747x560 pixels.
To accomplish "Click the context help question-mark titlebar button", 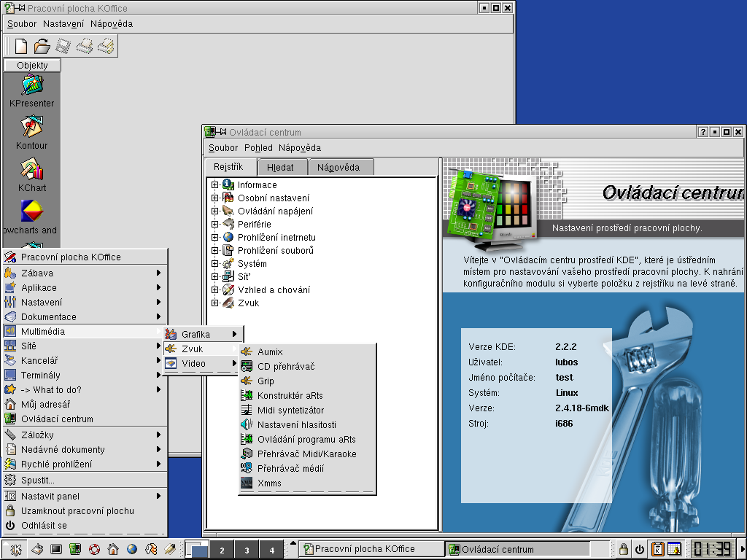I will (703, 132).
